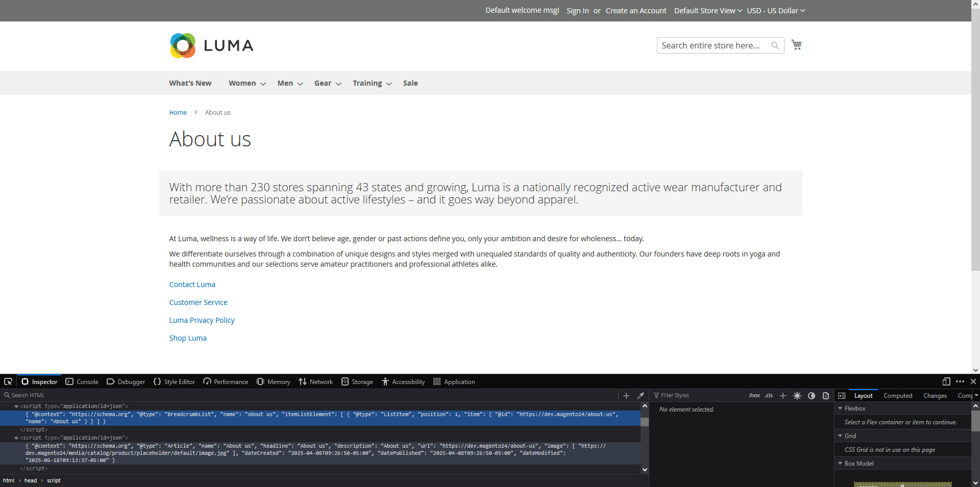
Task: Click the Sign In link
Action: point(577,10)
